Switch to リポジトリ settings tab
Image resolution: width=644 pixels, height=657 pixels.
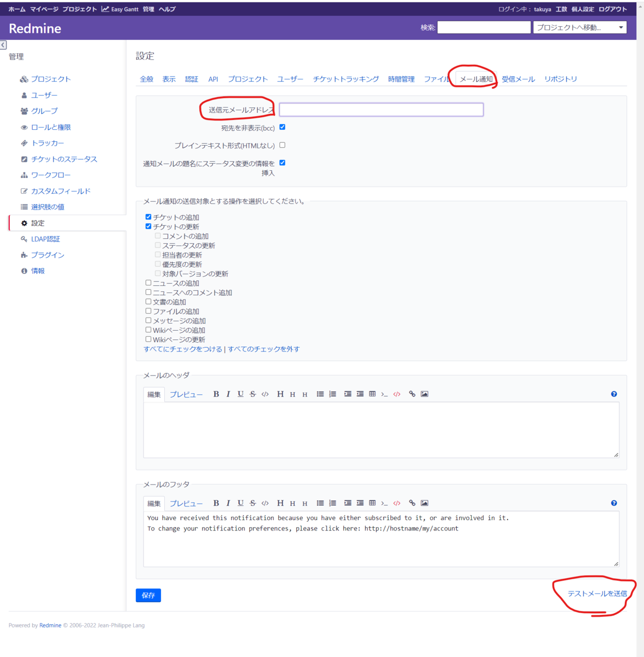pyautogui.click(x=561, y=79)
